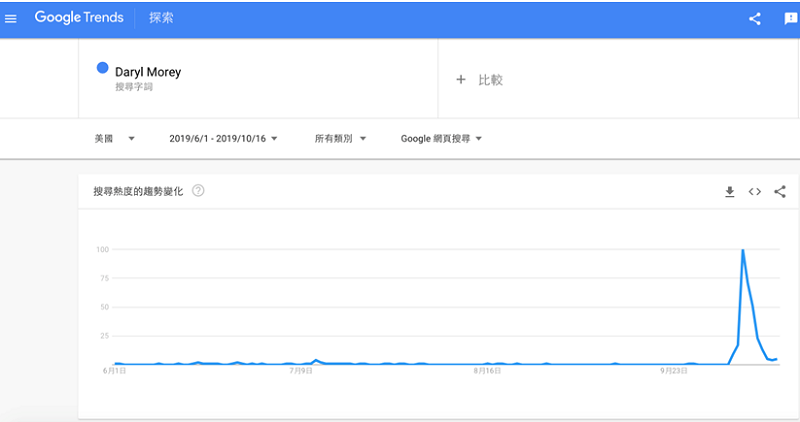
Task: Open the 2019/6/1 - 2019/10/16 date range dropdown
Action: tap(223, 138)
